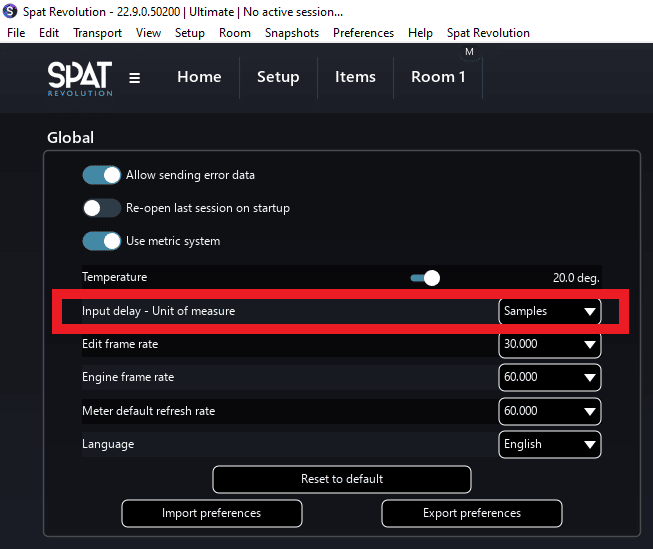Switch to the Setup tab

(278, 77)
